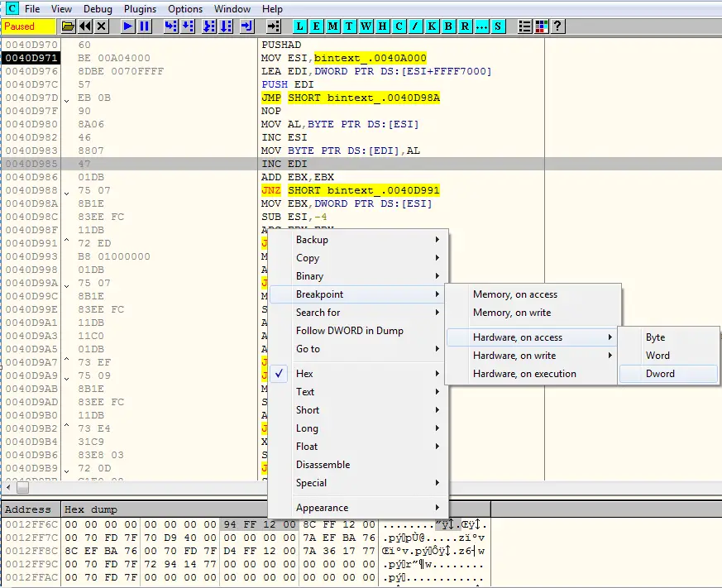Open Help with question mark icon
722x588 pixels.
pos(558,26)
